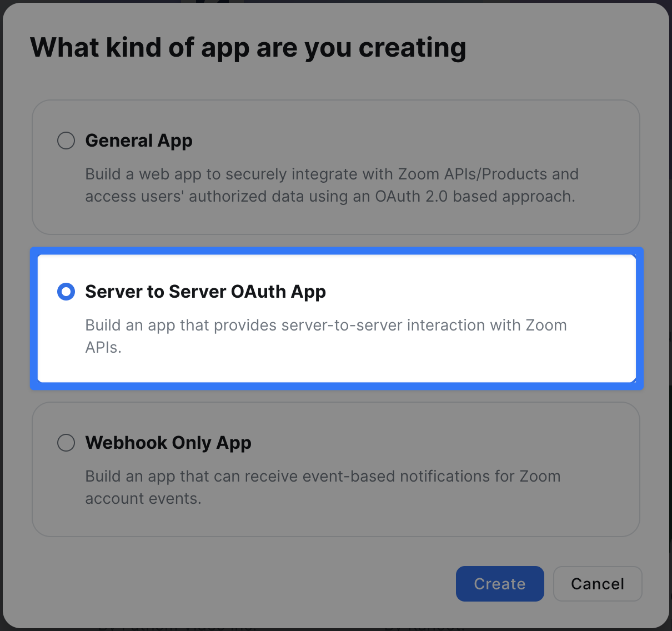Click the "APIs." text under Server to Server
The width and height of the screenshot is (672, 631).
[x=103, y=348]
